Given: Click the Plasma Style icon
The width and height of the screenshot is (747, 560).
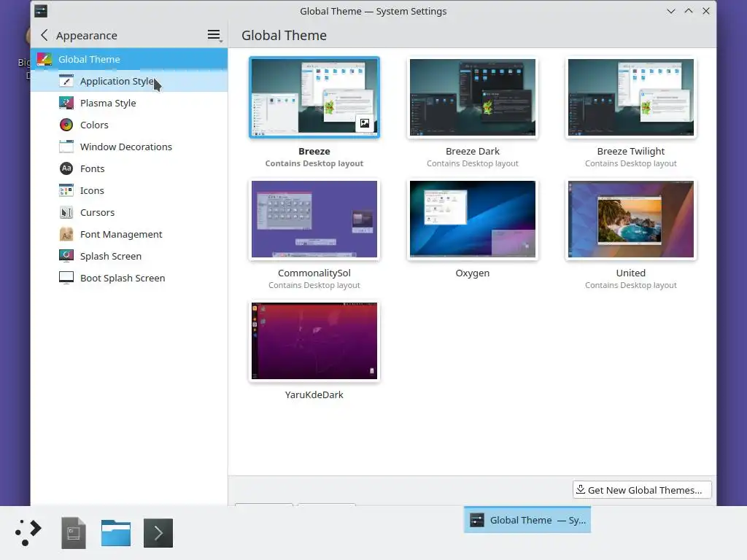Looking at the screenshot, I should [x=66, y=103].
